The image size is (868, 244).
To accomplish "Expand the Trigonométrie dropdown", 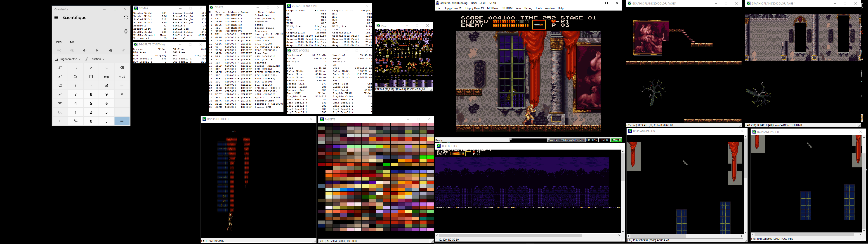I will [x=68, y=59].
